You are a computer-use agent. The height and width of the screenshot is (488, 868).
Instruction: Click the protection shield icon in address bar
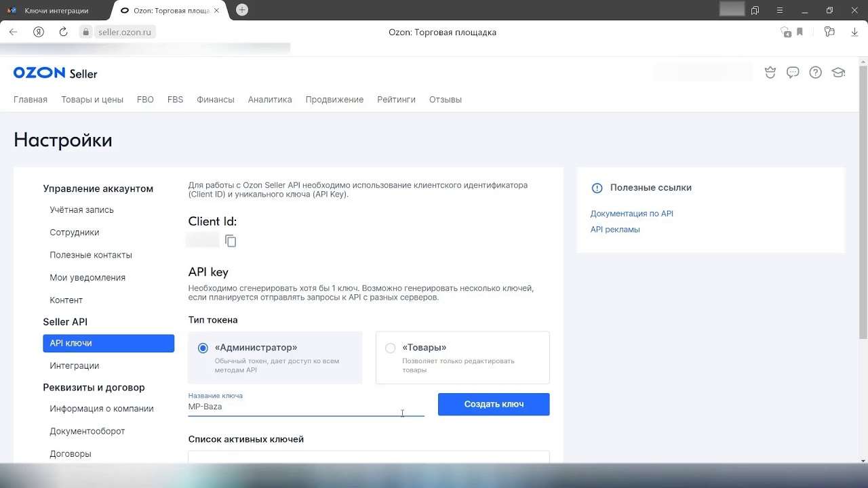coord(785,32)
